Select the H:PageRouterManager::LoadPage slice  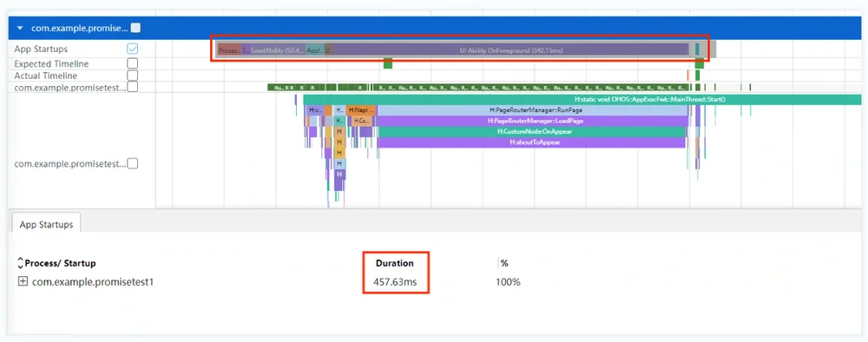(532, 121)
